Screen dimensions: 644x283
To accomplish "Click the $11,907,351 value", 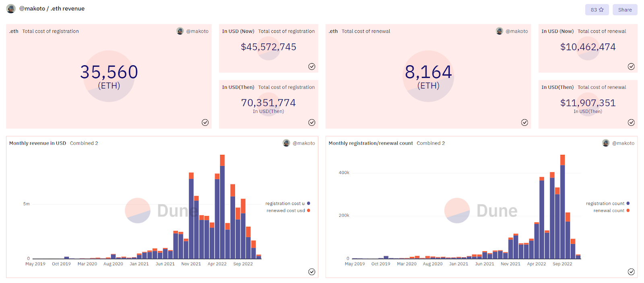I will (588, 103).
